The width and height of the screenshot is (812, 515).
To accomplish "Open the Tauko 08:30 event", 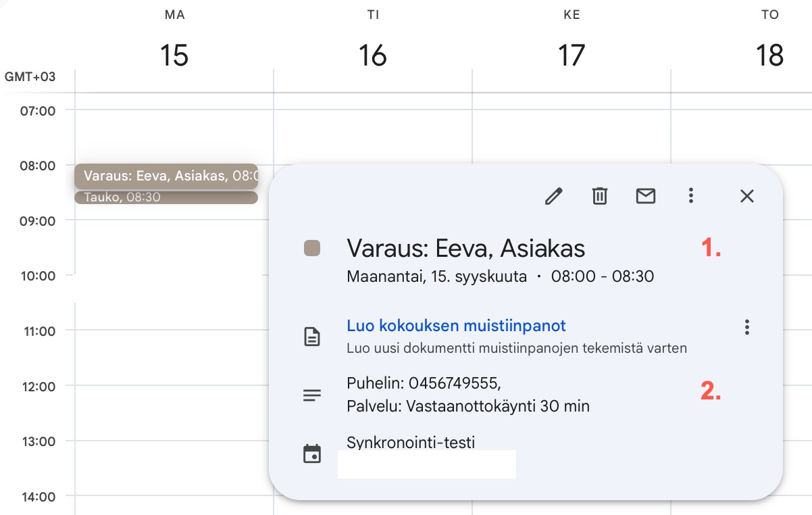I will click(x=166, y=197).
